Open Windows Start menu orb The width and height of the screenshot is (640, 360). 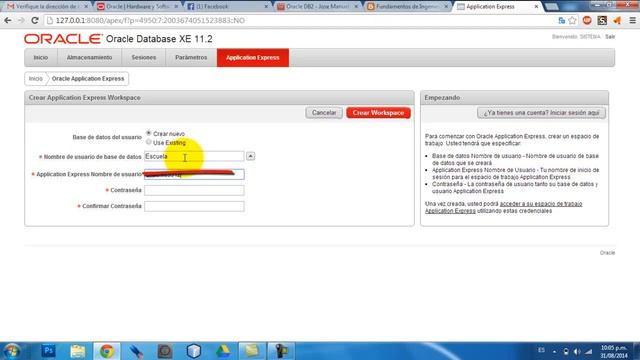12,351
